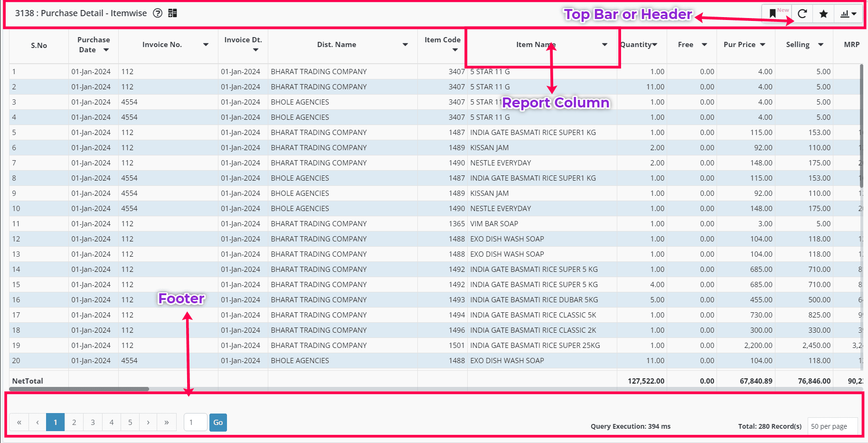This screenshot has height=443, width=868.
Task: Click the vertical scrollbar on the table's right edge
Action: (861, 126)
